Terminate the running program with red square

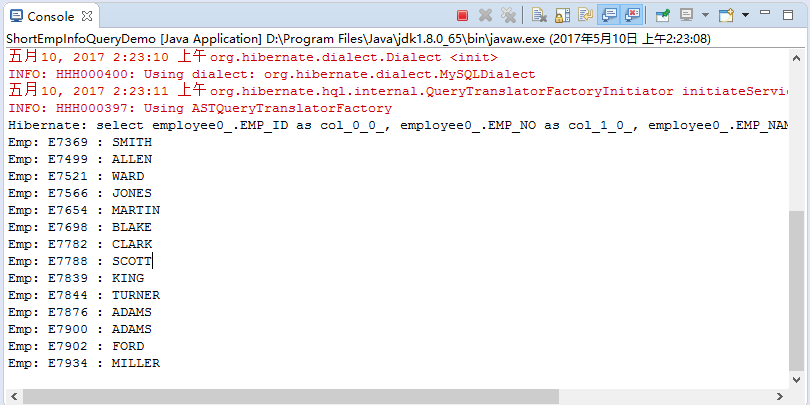click(462, 15)
